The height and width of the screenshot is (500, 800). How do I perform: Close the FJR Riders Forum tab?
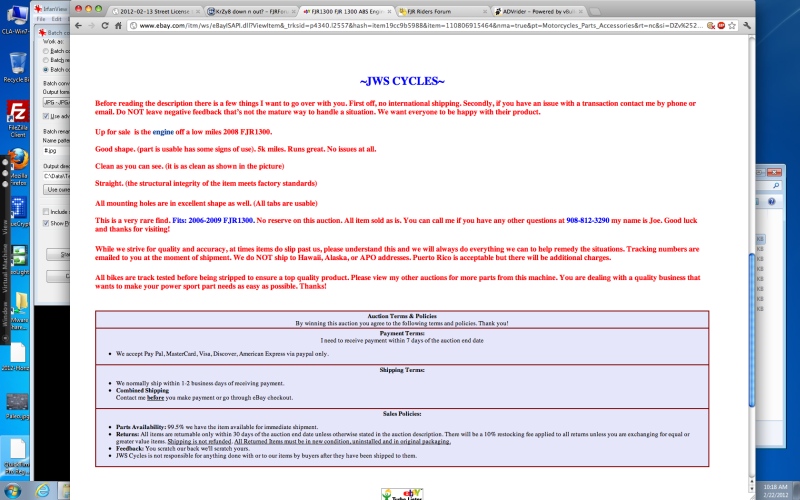click(x=485, y=11)
